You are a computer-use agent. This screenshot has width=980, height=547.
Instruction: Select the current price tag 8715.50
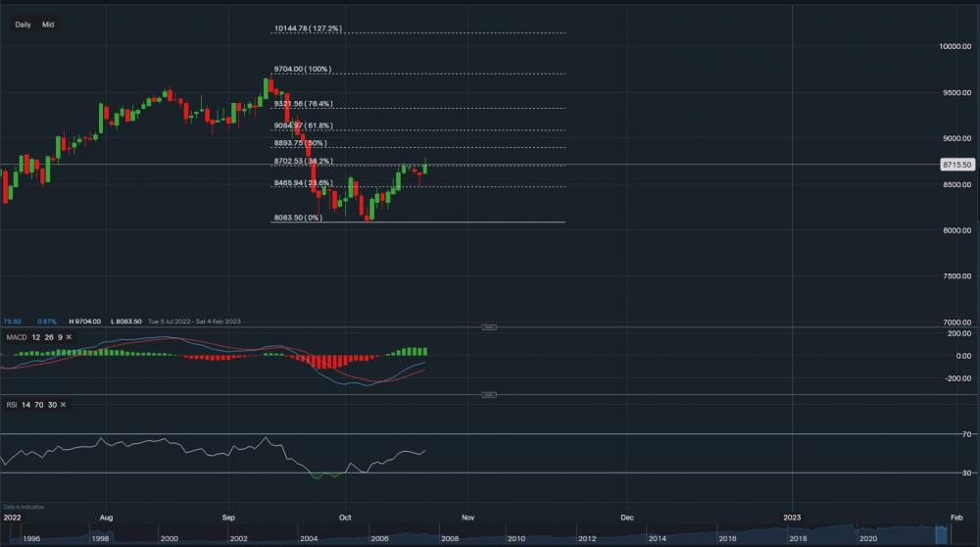click(x=956, y=165)
